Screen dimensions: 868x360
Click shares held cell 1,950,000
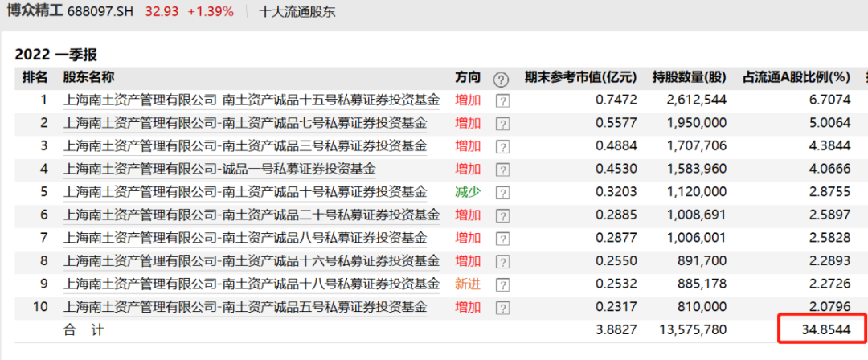click(698, 123)
